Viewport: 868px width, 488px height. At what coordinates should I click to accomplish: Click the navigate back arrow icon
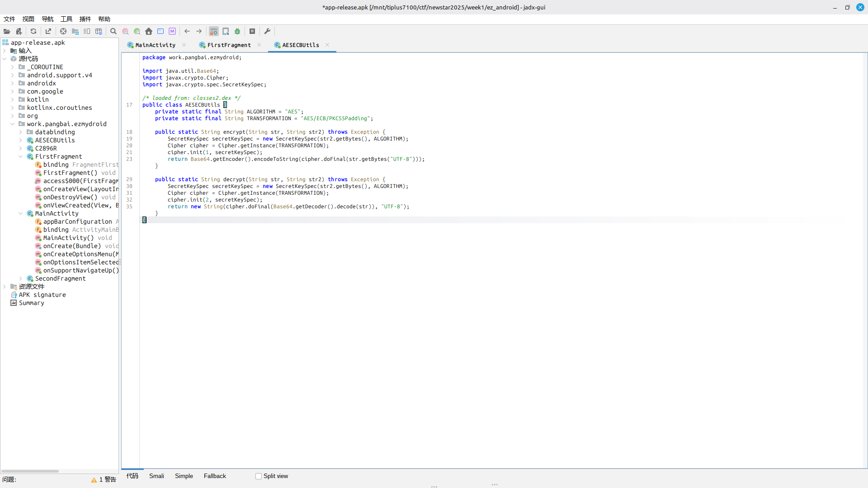point(187,31)
